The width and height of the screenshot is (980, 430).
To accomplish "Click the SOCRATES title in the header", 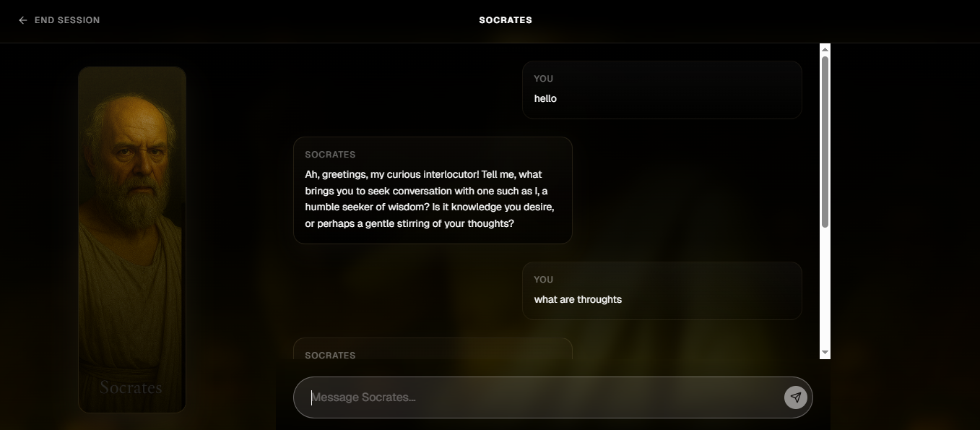I will click(505, 20).
